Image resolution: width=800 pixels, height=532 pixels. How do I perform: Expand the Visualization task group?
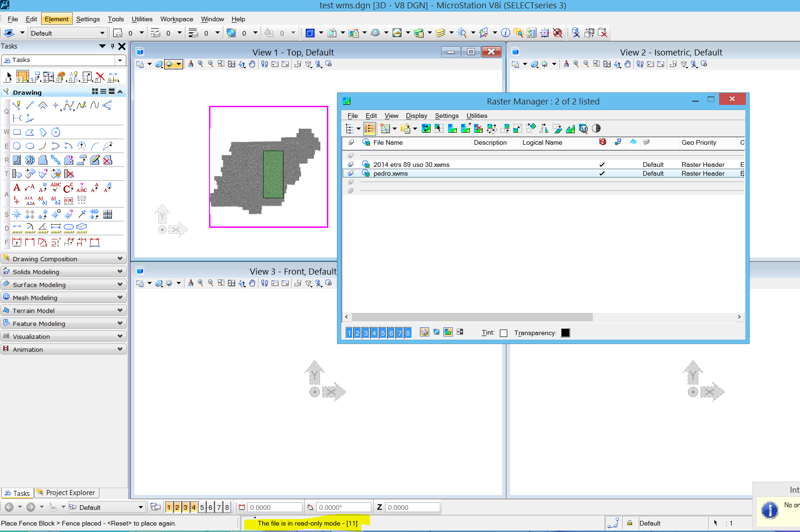pyautogui.click(x=64, y=336)
